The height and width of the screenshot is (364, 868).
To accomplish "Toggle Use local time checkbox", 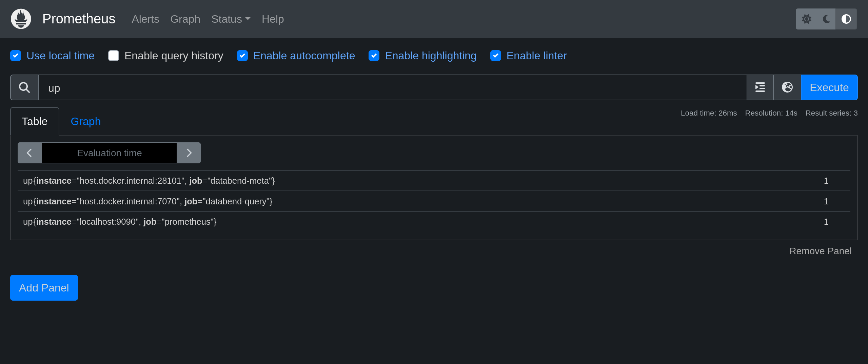I will pyautogui.click(x=16, y=56).
